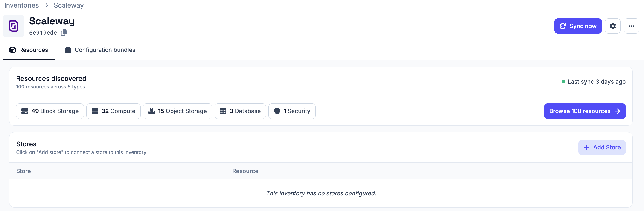This screenshot has width=644, height=211.
Task: Click the Sync now button
Action: point(578,26)
